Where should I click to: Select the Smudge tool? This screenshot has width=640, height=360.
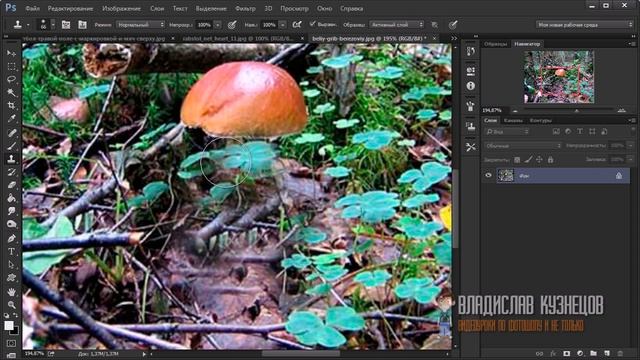tap(11, 211)
